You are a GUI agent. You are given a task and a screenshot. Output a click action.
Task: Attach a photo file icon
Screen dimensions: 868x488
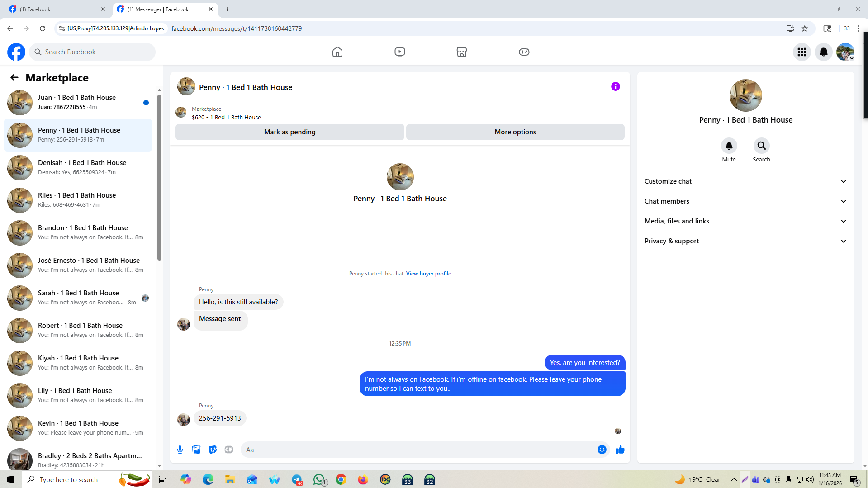[196, 450]
